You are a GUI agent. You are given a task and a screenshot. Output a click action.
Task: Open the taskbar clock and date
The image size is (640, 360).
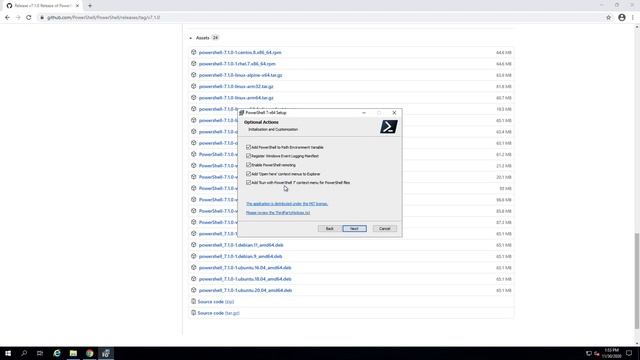click(x=611, y=353)
